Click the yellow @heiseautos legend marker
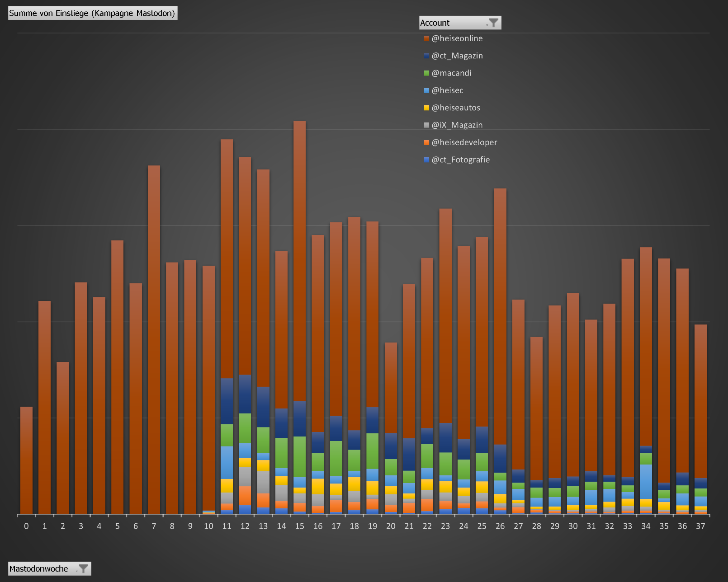This screenshot has width=728, height=582. point(426,108)
